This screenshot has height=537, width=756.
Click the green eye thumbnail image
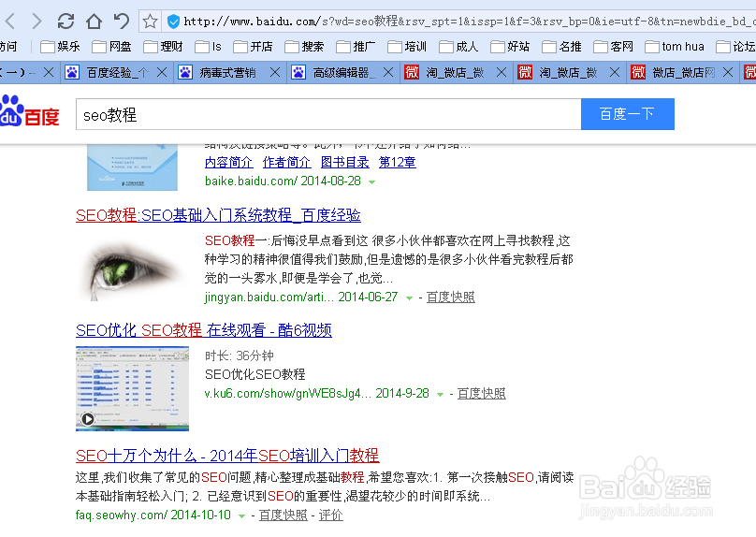pyautogui.click(x=132, y=269)
